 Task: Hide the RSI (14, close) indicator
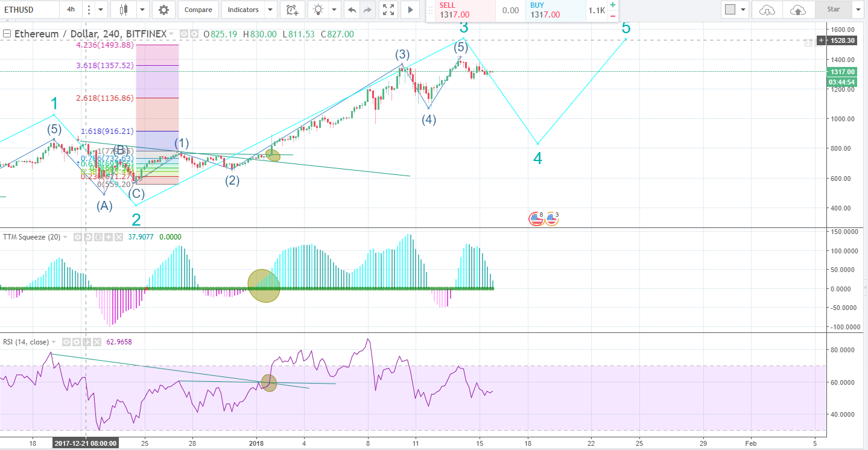tap(66, 341)
